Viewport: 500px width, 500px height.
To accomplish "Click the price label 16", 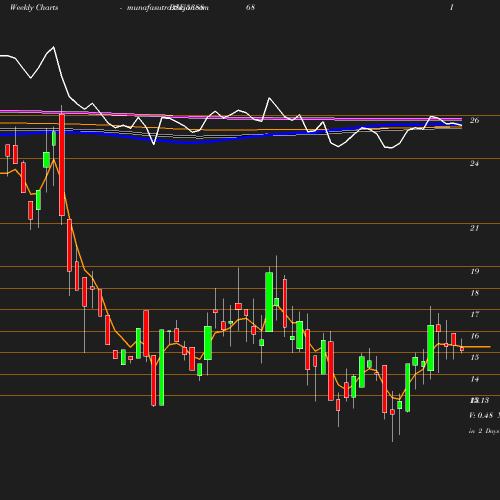I will (475, 336).
